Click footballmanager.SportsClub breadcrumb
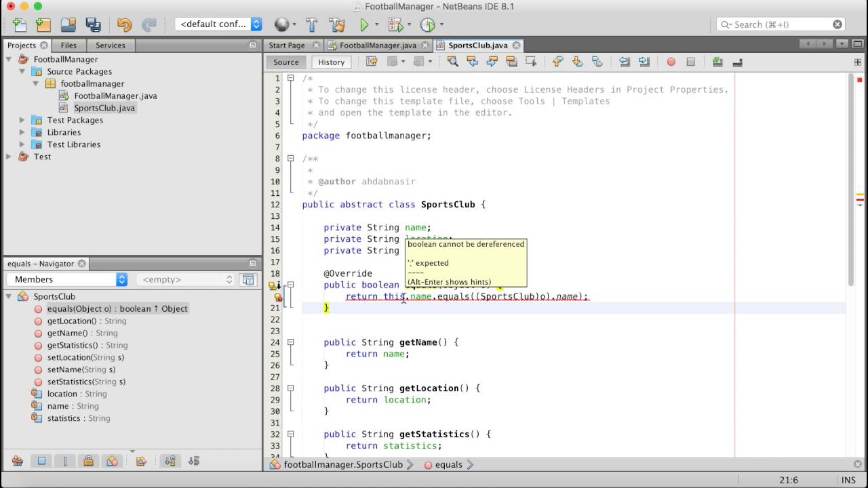868x488 pixels. (x=343, y=465)
